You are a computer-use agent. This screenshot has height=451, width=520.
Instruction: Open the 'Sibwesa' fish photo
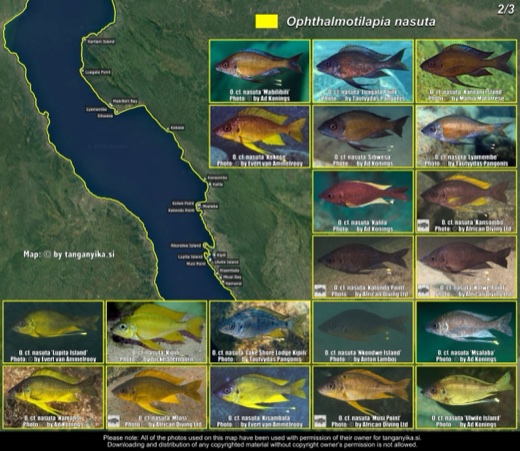click(x=363, y=136)
